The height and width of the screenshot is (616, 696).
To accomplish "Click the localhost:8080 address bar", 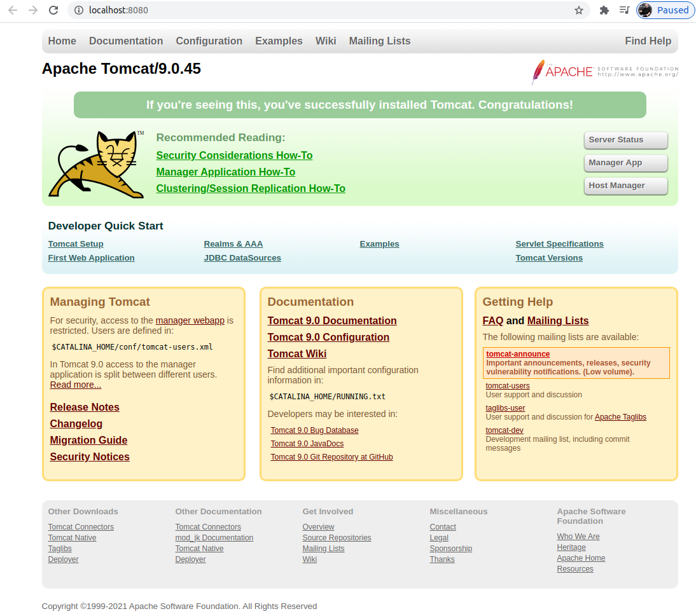I will click(328, 10).
